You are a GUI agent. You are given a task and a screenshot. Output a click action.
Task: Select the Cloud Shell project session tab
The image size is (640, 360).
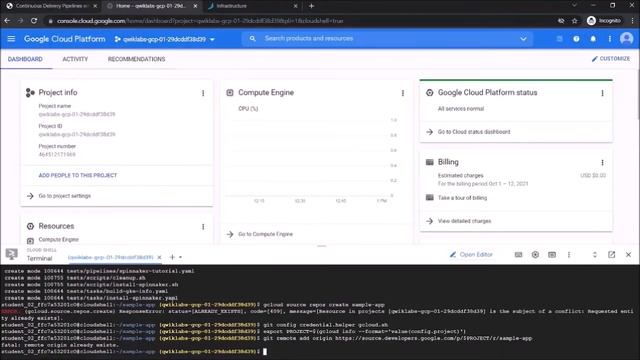pyautogui.click(x=111, y=257)
